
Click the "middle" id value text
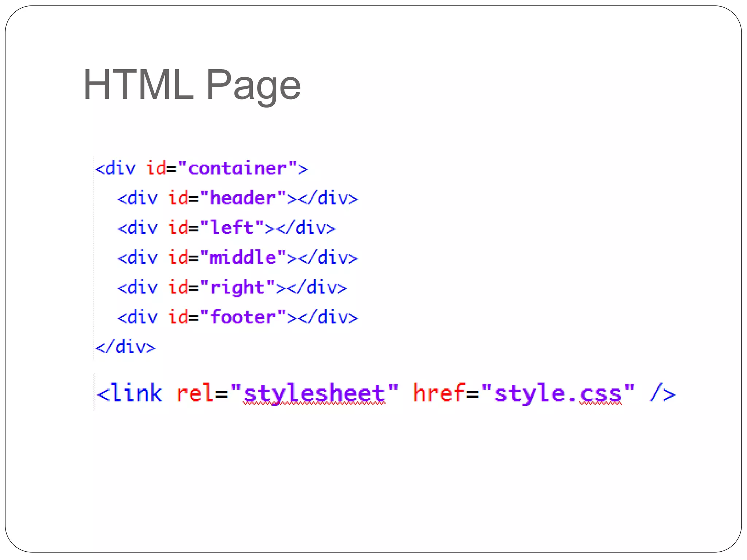[x=243, y=258]
